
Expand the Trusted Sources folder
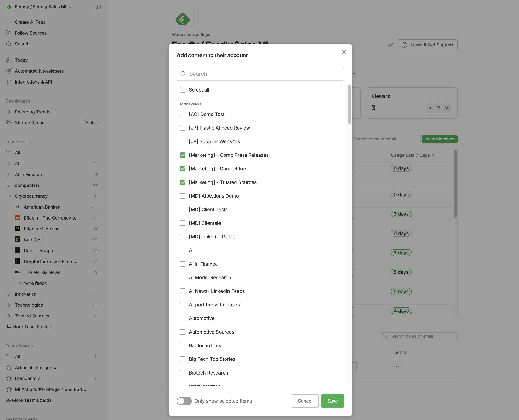[9, 316]
